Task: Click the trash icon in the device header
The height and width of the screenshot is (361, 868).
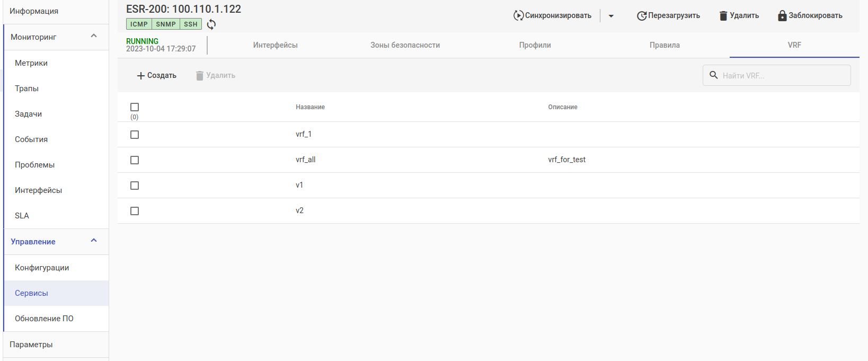Action: [723, 16]
